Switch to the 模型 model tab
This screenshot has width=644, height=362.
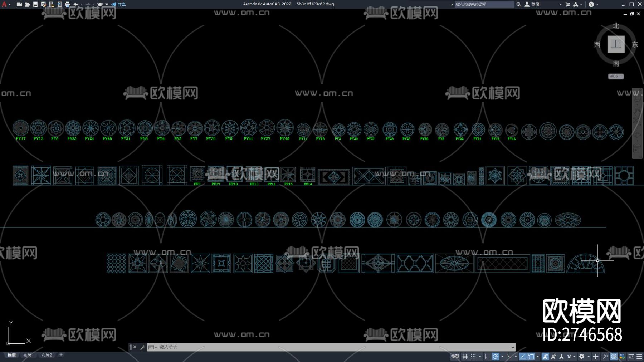pyautogui.click(x=12, y=355)
